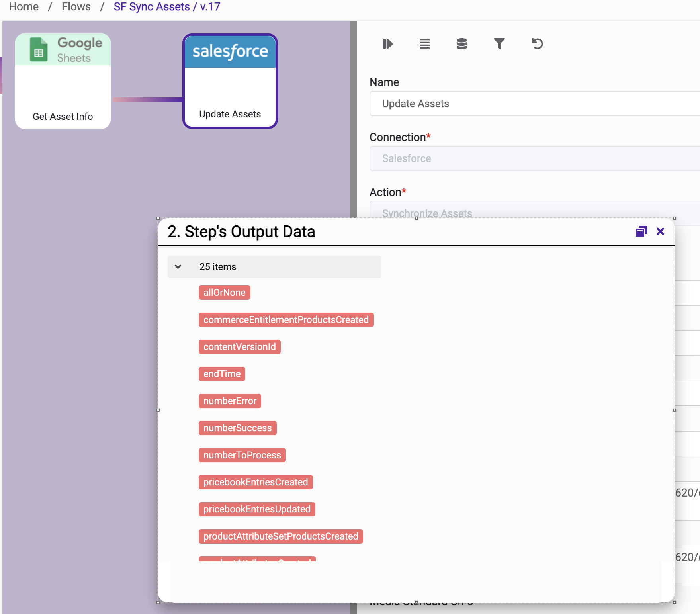Go to Home breadcrumb
Screen dimensions: 700x614
click(24, 7)
